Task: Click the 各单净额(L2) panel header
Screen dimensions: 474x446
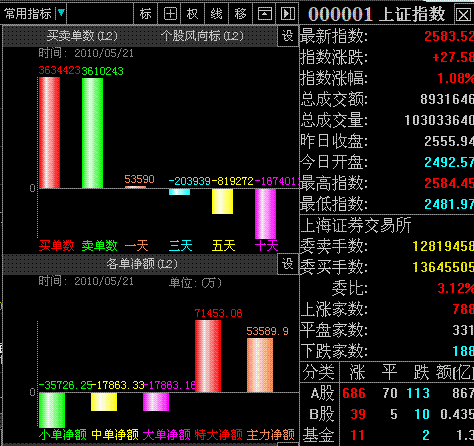Action: tap(141, 264)
